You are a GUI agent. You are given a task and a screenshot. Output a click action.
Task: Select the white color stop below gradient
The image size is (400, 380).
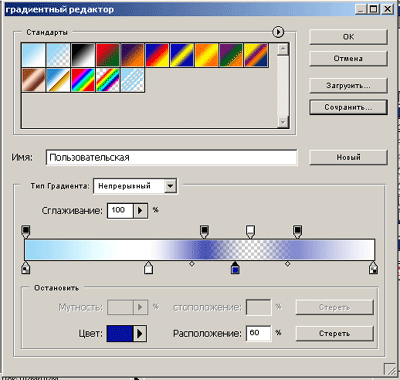(148, 267)
